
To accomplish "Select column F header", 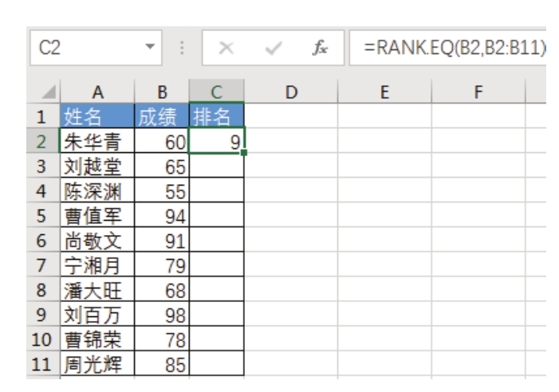I will (478, 94).
